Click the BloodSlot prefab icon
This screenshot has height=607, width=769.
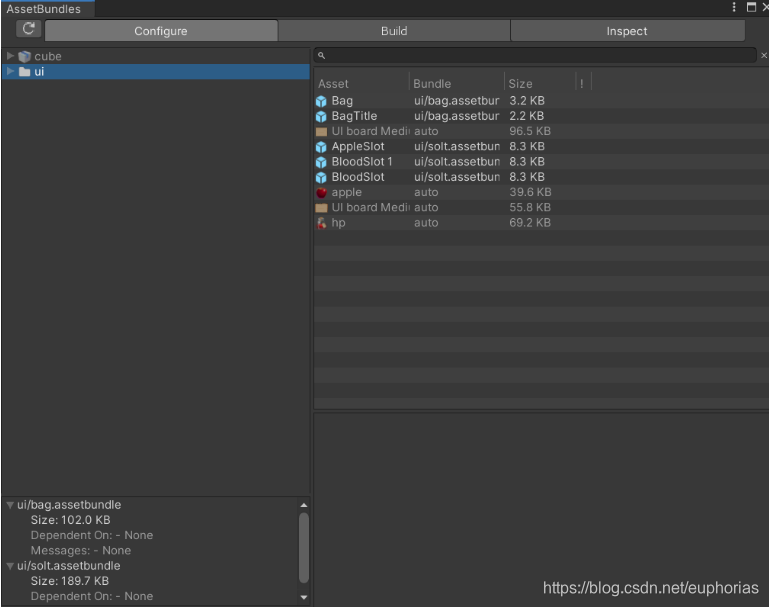(321, 177)
